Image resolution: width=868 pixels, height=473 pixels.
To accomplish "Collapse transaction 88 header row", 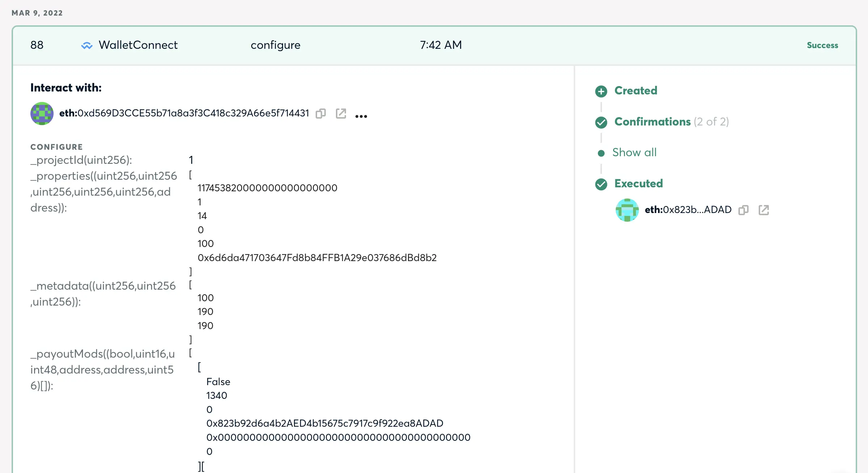I will 434,46.
